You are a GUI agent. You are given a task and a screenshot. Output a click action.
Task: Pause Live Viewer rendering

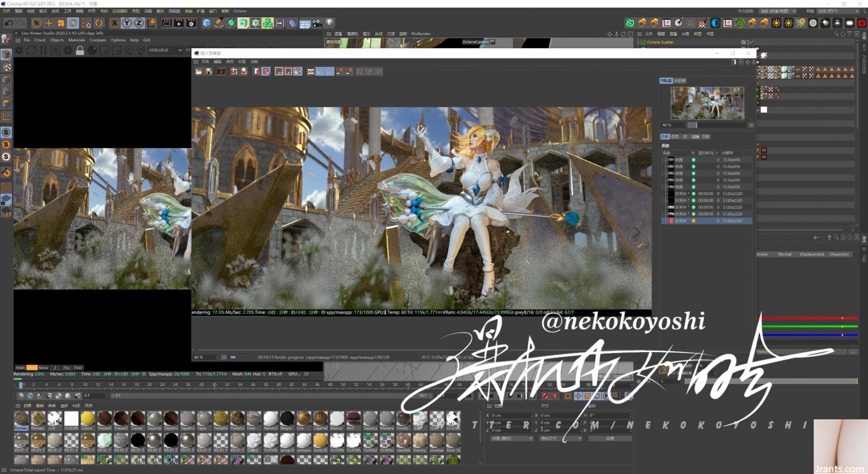click(x=43, y=50)
